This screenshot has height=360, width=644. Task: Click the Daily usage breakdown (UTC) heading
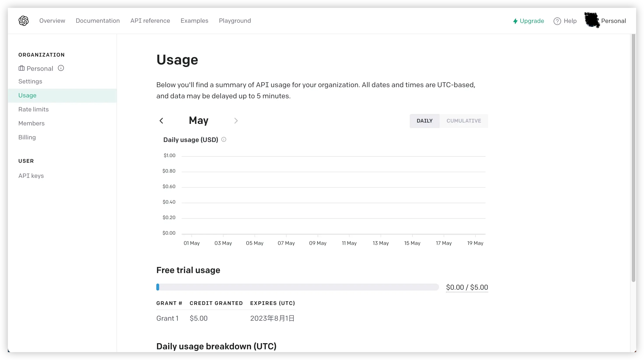[216, 346]
